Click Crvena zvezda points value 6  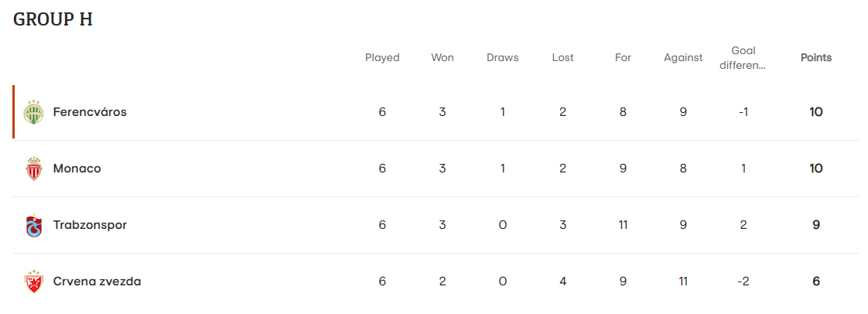tap(815, 282)
